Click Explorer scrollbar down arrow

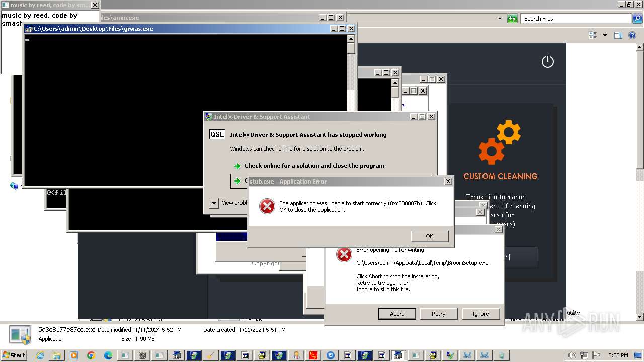640,317
